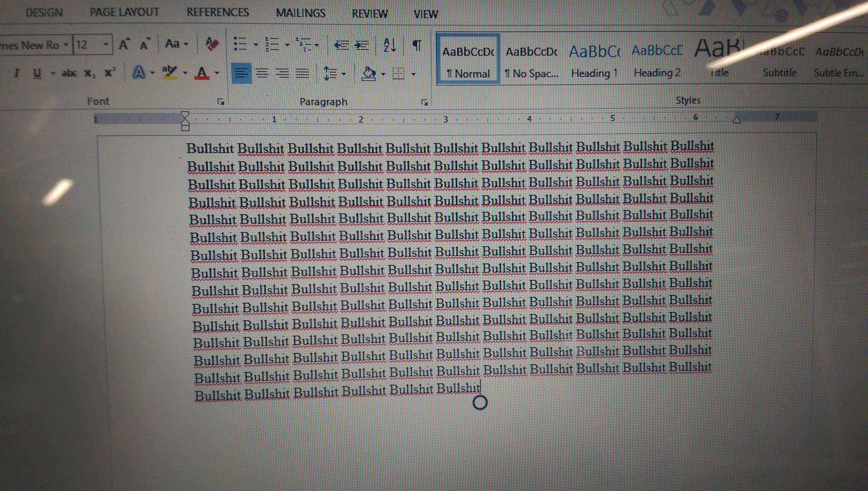Screen dimensions: 868x491
Task: Click the first line indent marker on ruler
Action: (185, 115)
